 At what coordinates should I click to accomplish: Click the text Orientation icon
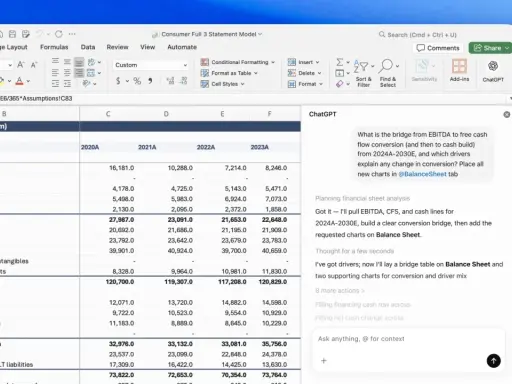[x=91, y=62]
